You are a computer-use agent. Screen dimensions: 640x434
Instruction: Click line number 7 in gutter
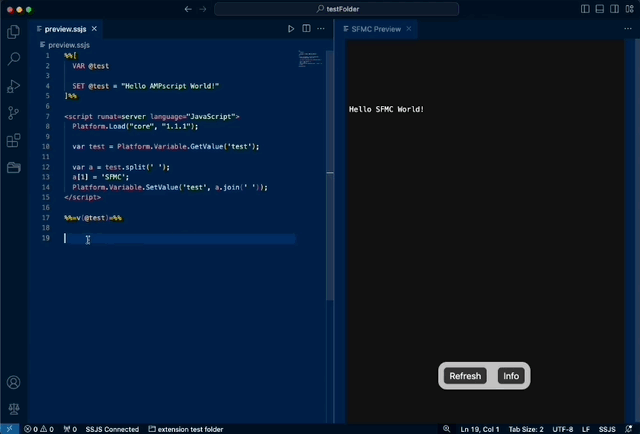point(47,116)
